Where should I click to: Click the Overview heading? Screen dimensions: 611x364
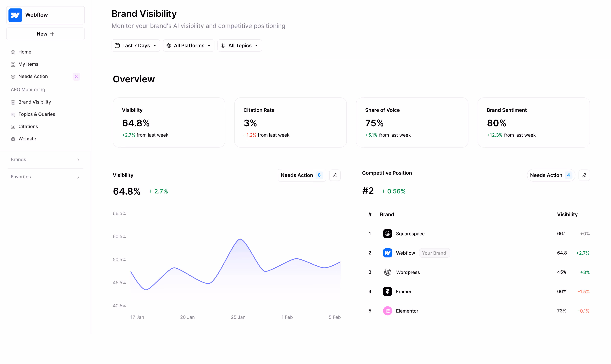[134, 79]
